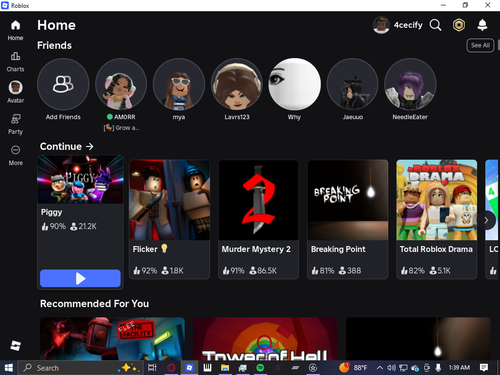Open Spotify from taskbar
This screenshot has height=375, width=500.
click(x=260, y=368)
